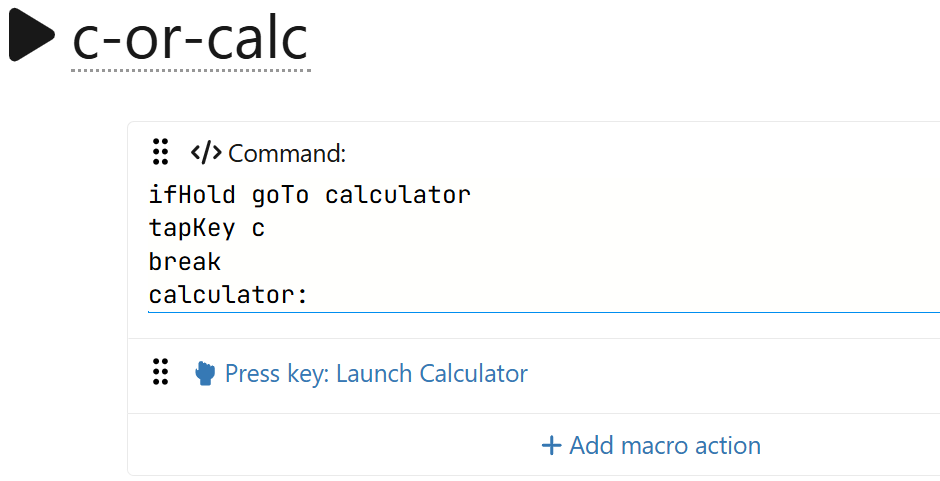Click the play triangle beside the macro name
Image resolution: width=940 pixels, height=481 pixels.
[x=32, y=38]
